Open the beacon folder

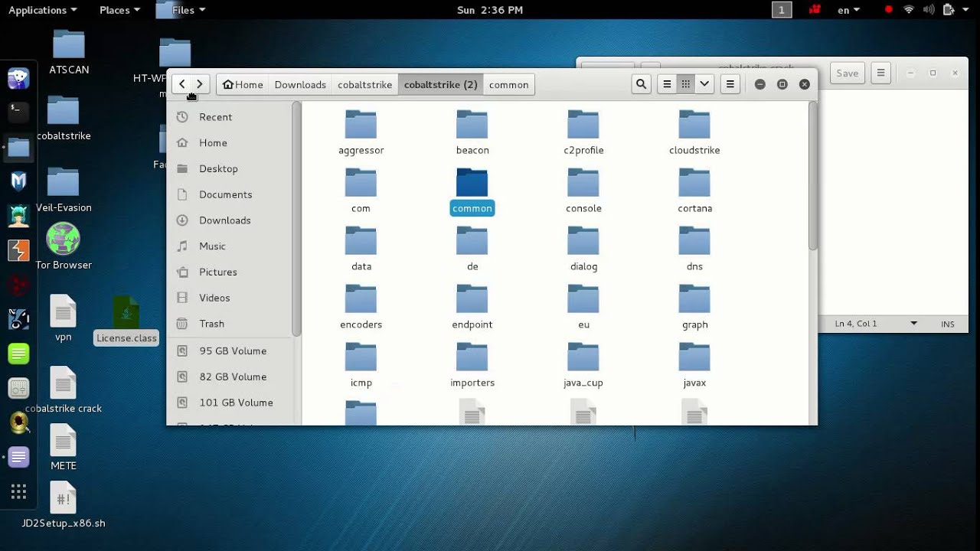(x=472, y=132)
